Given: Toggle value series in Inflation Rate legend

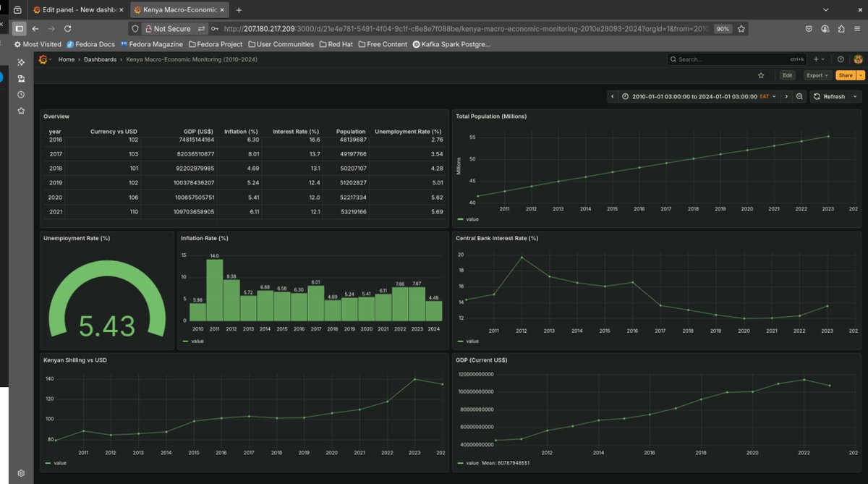Looking at the screenshot, I should point(195,341).
